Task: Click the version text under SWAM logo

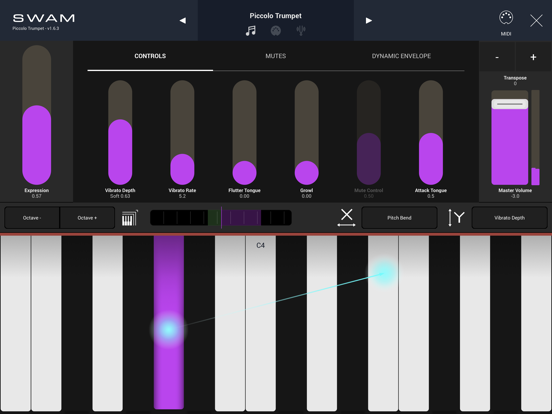Action: point(36,29)
